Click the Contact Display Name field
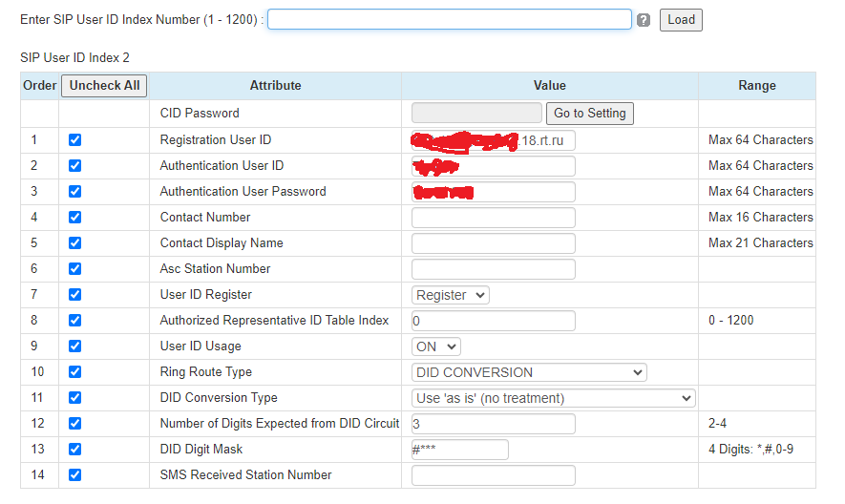Viewport: 845px width, 504px height. (x=493, y=243)
